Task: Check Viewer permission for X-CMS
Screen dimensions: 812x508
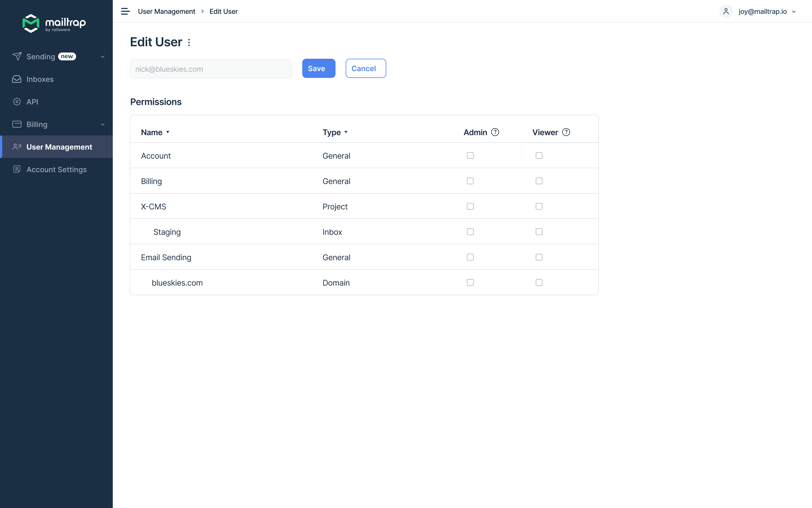Action: (539, 206)
